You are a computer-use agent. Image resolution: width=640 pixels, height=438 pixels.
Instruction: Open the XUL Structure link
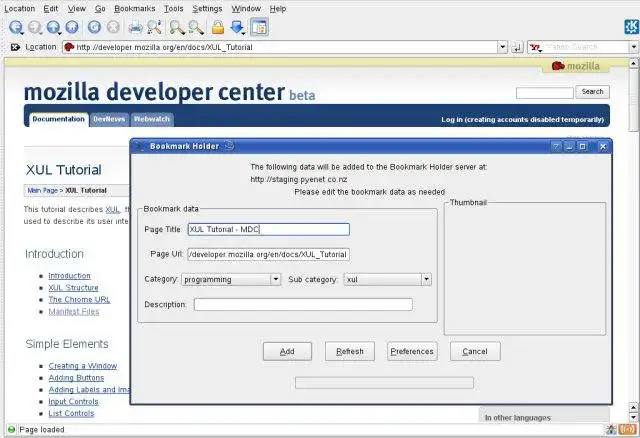pyautogui.click(x=73, y=288)
